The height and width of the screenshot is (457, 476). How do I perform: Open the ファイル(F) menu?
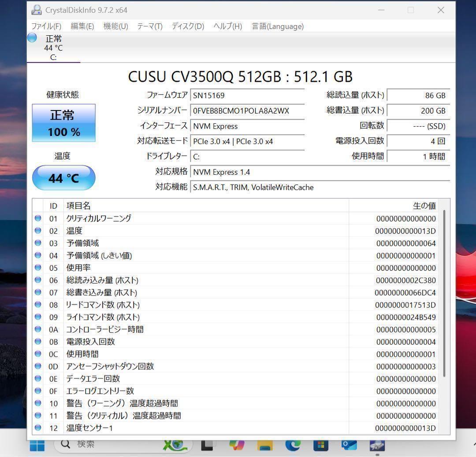(45, 26)
